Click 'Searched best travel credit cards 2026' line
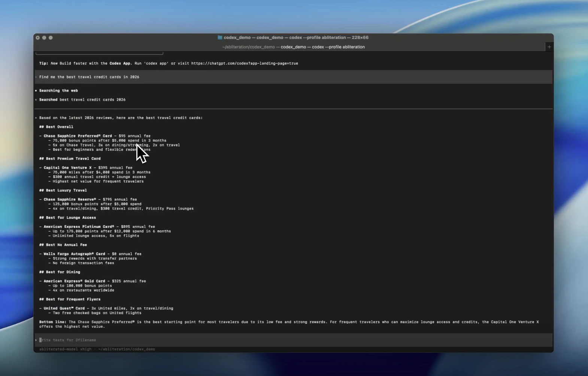The image size is (588, 376). click(82, 100)
